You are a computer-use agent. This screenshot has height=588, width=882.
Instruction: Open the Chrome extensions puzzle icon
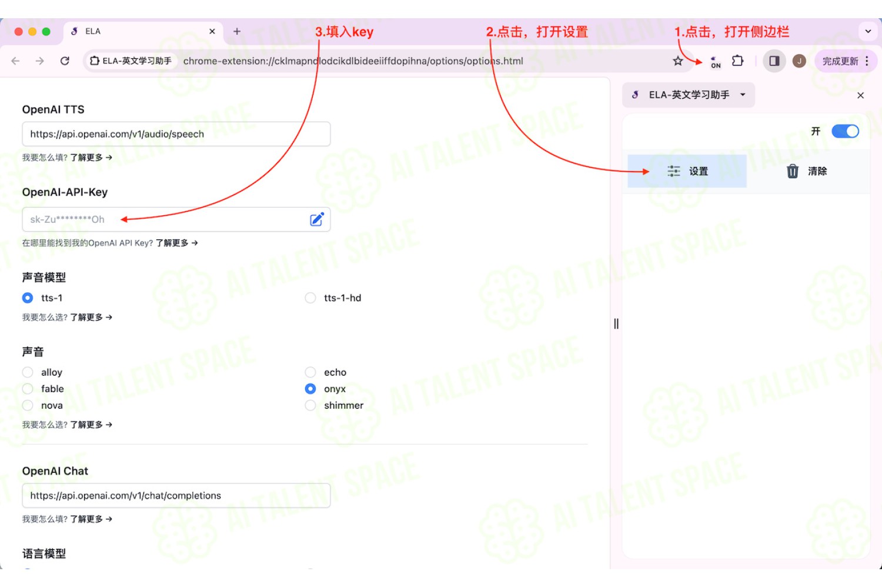click(x=737, y=61)
